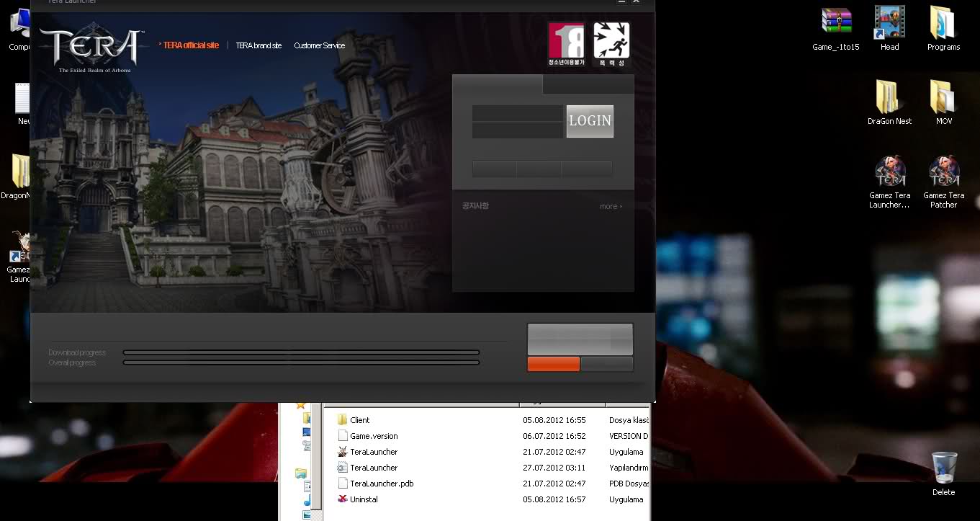Click the dark gray button beside the orange button
Image resolution: width=980 pixels, height=521 pixels.
point(607,364)
